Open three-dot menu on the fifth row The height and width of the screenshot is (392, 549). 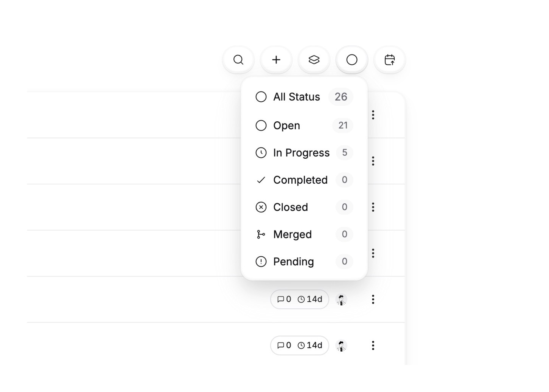(373, 299)
